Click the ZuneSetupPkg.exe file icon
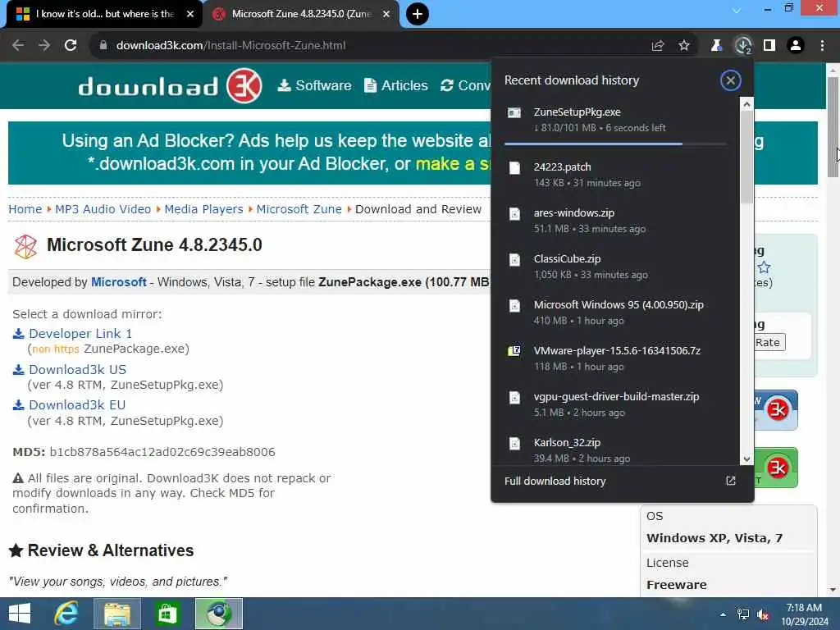The image size is (840, 630). [x=514, y=112]
